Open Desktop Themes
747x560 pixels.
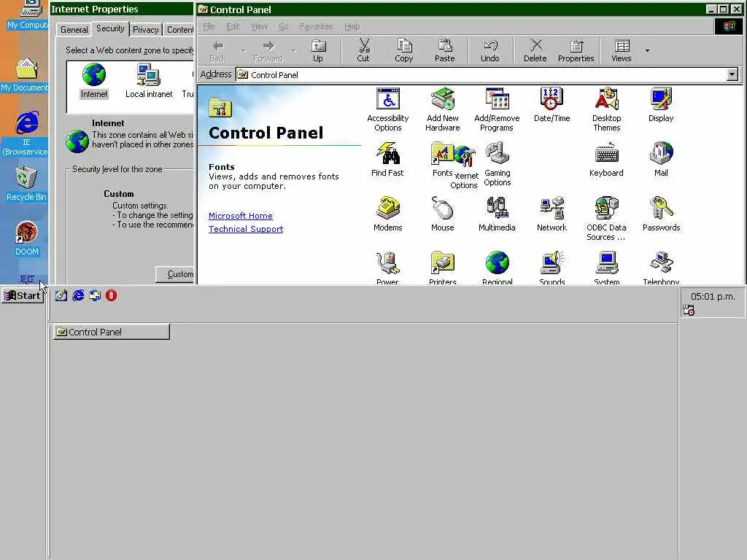[x=606, y=109]
